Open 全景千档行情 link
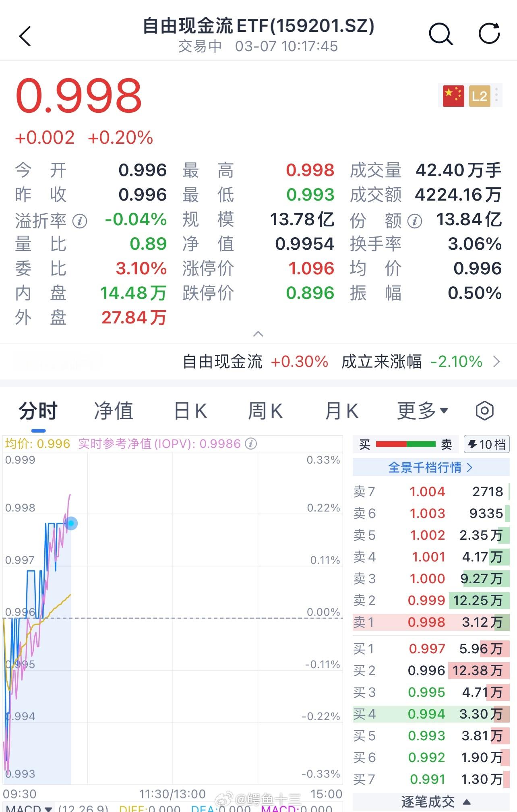The width and height of the screenshot is (517, 812). (x=431, y=467)
